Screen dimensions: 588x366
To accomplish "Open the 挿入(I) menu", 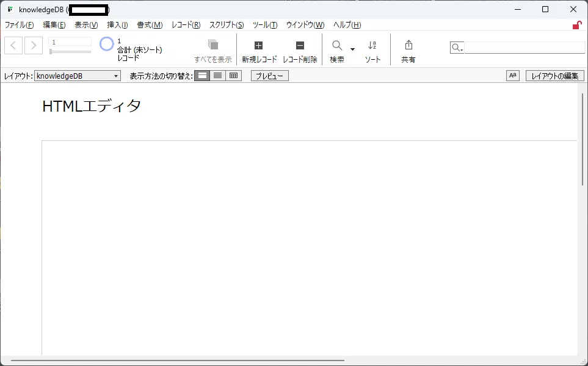I will coord(117,25).
